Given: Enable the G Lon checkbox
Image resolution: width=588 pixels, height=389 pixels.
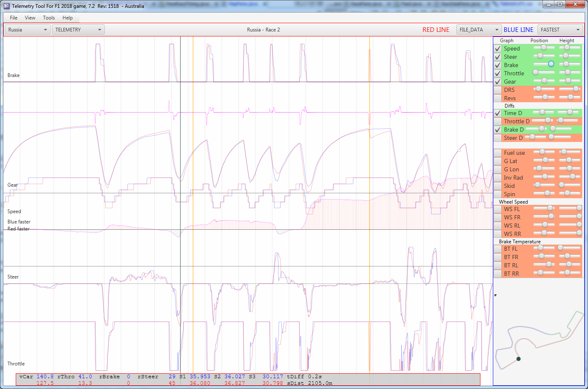Looking at the screenshot, I should coord(498,169).
